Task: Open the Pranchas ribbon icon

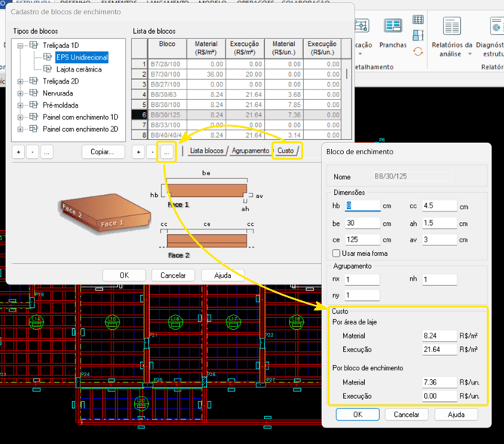Action: pos(393,26)
